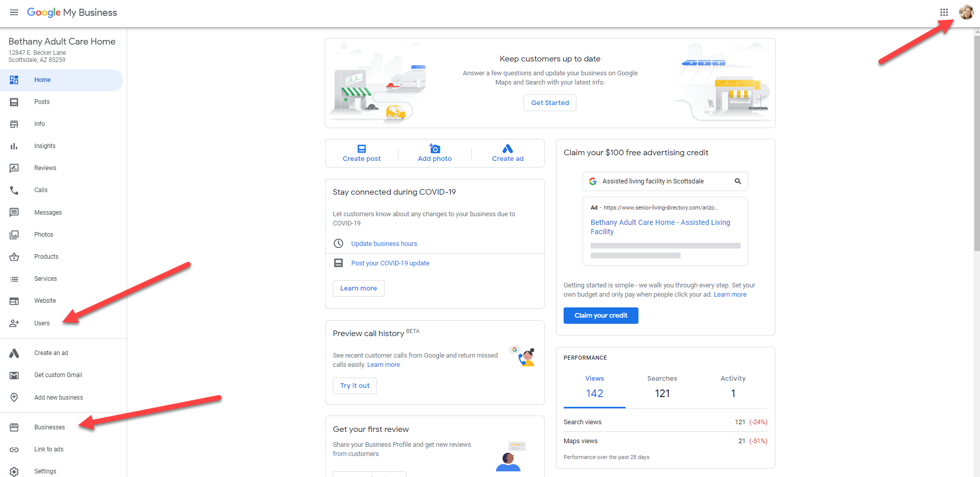Click the Google My Business logo
This screenshot has width=980, height=477.
pyautogui.click(x=72, y=12)
